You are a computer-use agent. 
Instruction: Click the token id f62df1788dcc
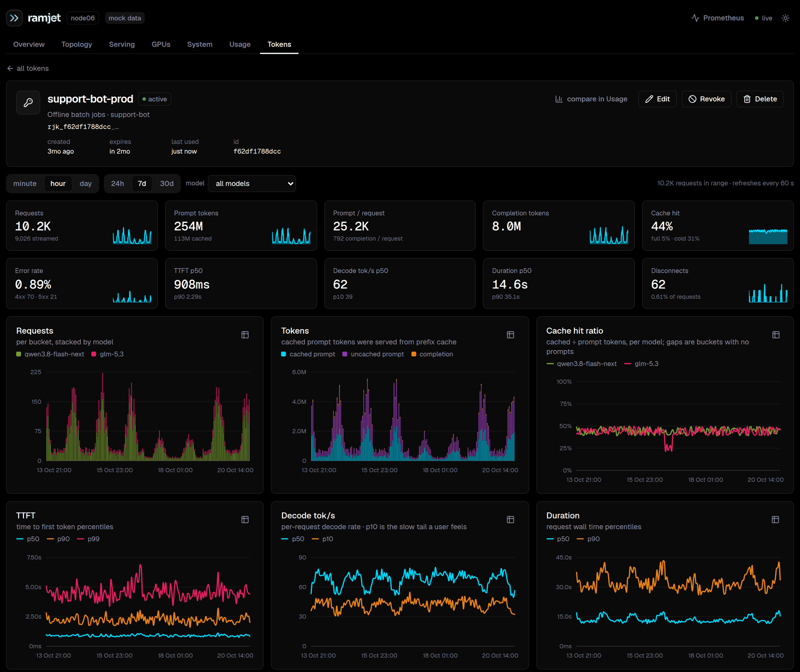(257, 151)
